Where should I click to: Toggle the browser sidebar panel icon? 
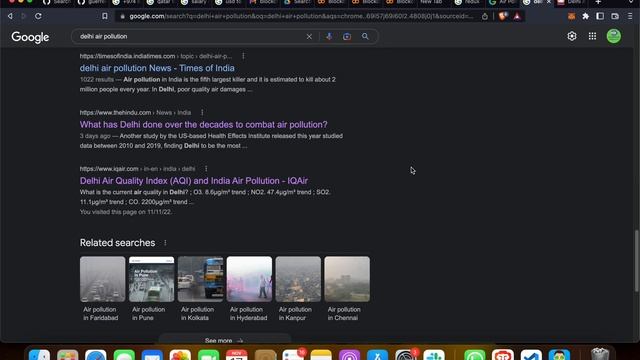click(x=600, y=16)
